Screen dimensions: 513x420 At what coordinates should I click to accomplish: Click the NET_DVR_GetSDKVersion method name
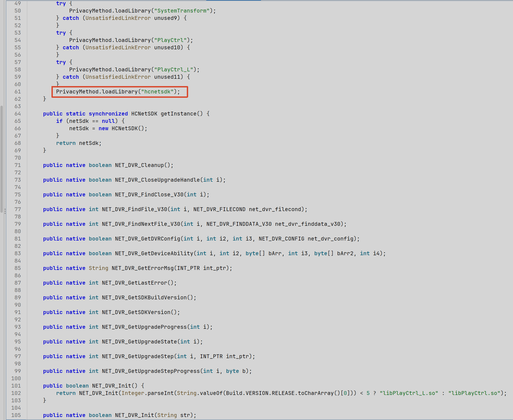click(x=136, y=312)
